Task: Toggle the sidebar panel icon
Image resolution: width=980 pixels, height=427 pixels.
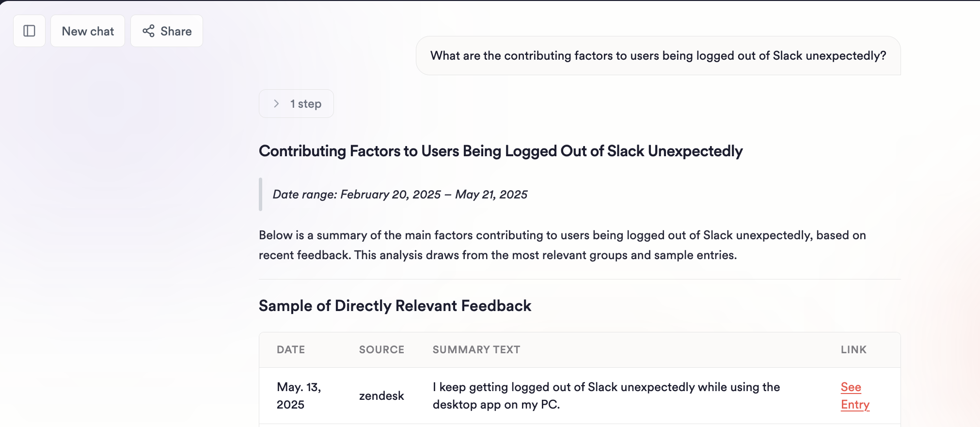Action: (x=29, y=31)
